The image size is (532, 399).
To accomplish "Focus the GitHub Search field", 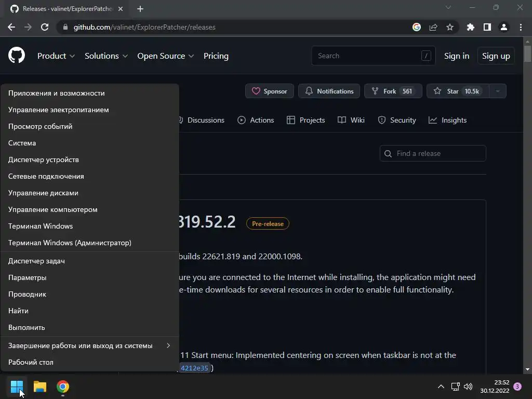I will click(373, 56).
